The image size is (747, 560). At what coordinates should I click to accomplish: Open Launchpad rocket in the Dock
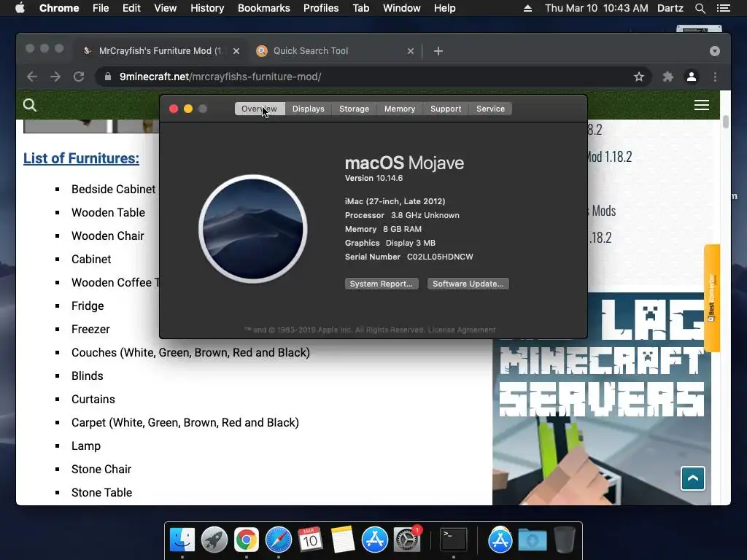coord(214,540)
